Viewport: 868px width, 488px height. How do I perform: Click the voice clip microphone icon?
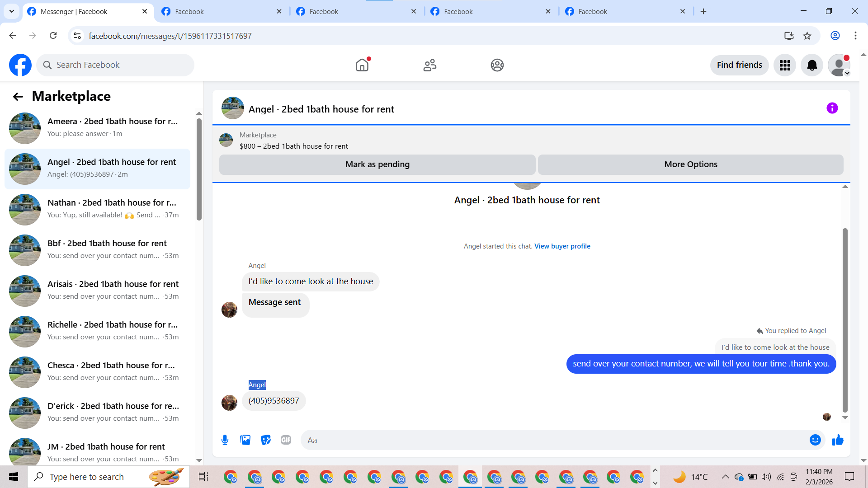(225, 440)
